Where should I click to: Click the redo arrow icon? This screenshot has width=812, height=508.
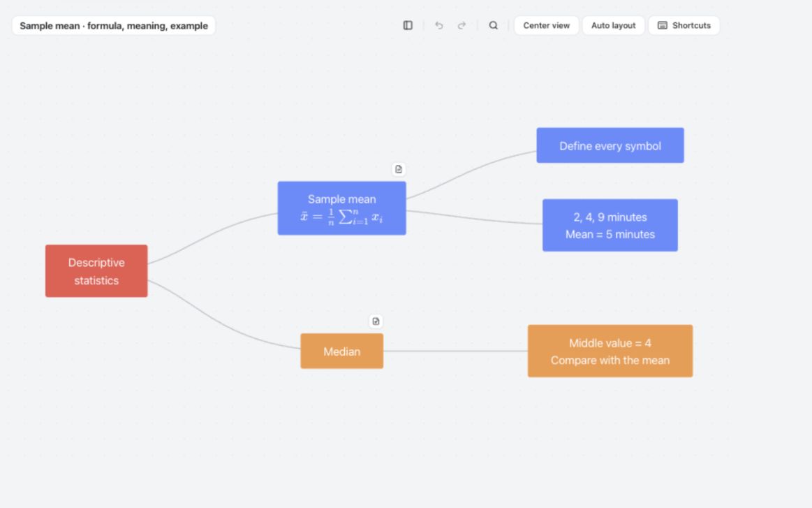[462, 25]
